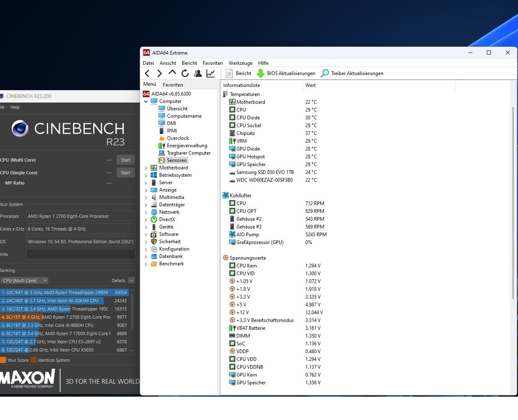Select Computername tree item
Image resolution: width=518 pixels, height=420 pixels.
tap(180, 116)
